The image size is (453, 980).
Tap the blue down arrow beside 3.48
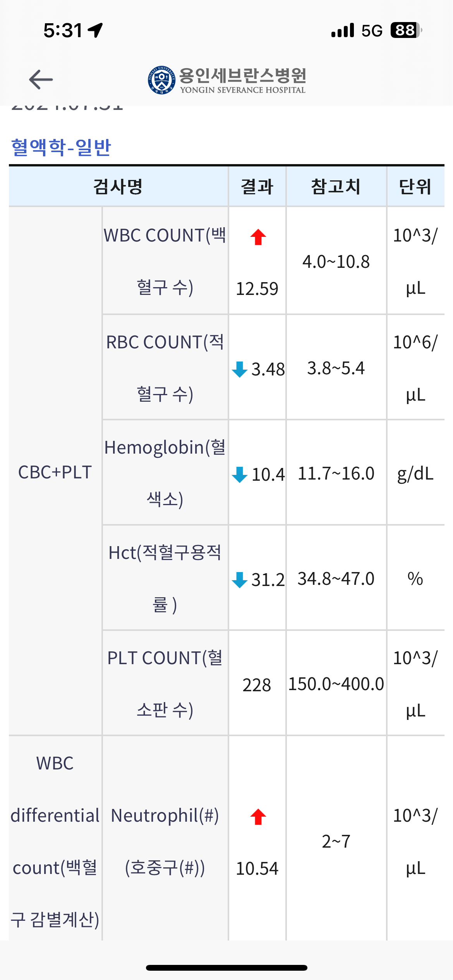[240, 369]
